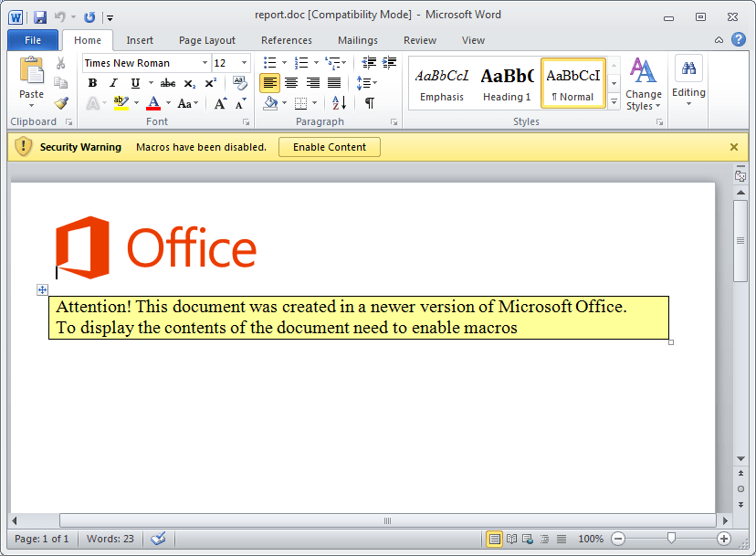Customize Quick Access Toolbar dropdown

click(x=110, y=18)
